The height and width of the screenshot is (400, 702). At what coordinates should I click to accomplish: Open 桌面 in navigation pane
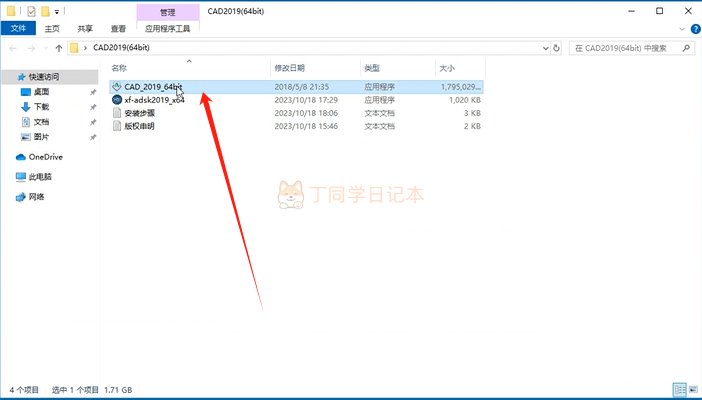click(x=41, y=92)
